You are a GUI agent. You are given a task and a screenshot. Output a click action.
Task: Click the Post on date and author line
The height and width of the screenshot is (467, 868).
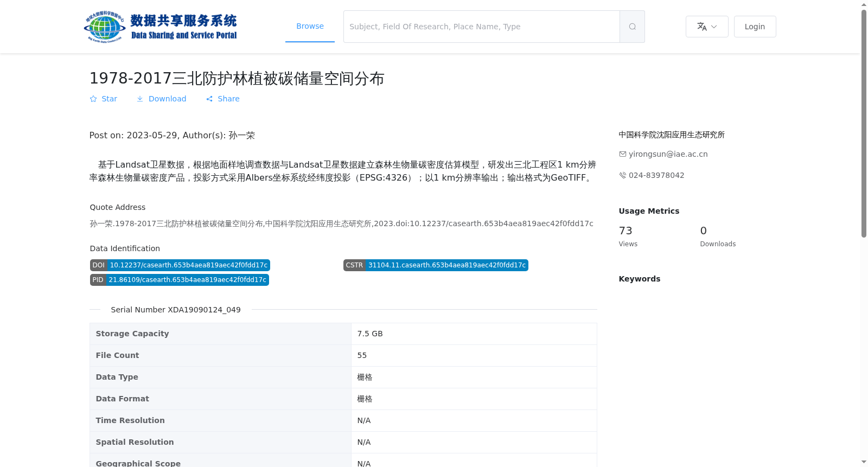point(172,135)
